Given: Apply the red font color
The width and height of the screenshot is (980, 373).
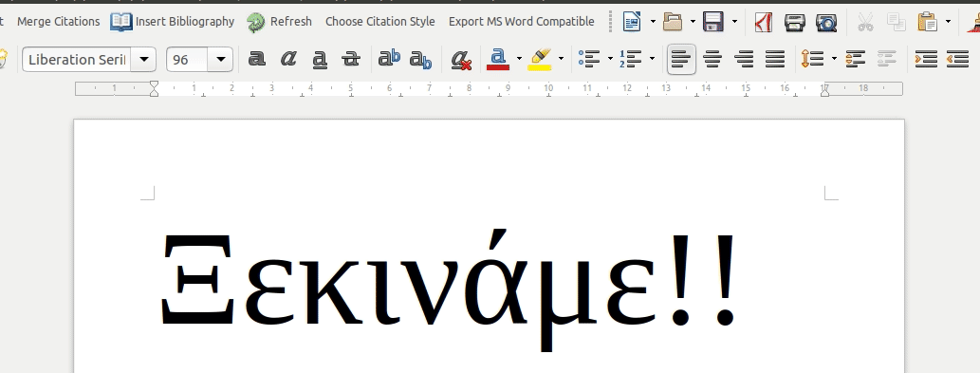Looking at the screenshot, I should (497, 60).
